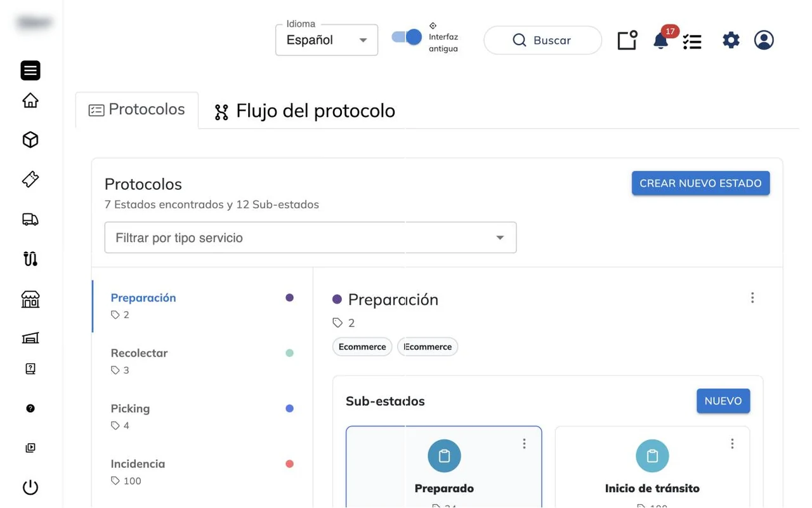812x508 pixels.
Task: Click the green dot beside Recolectar
Action: 289,353
